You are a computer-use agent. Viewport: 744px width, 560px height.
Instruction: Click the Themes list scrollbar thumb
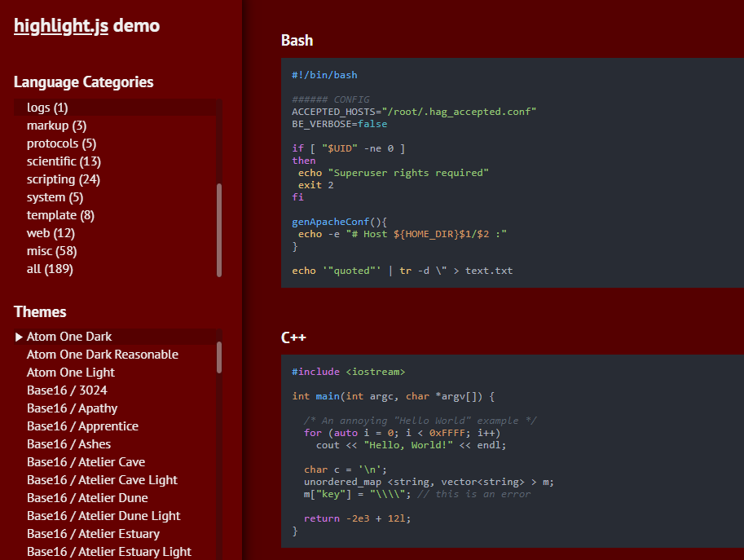(219, 357)
